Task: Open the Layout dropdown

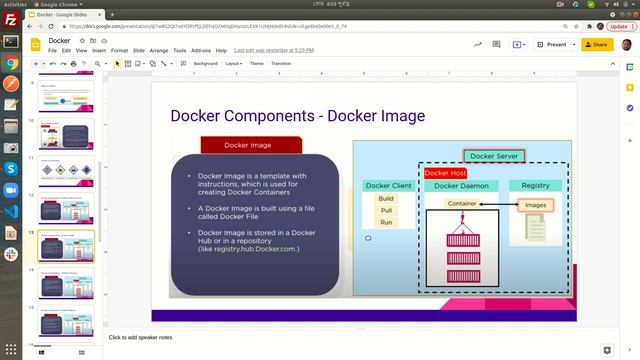Action: 234,64
